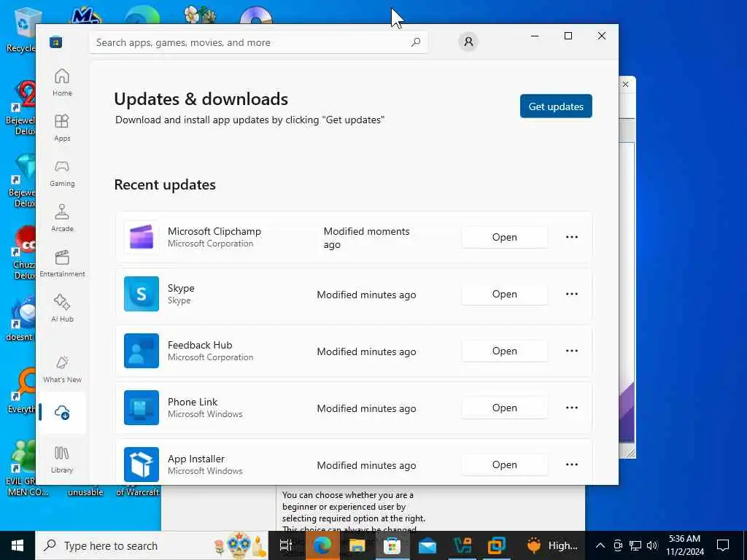Screen dimensions: 747x560
Task: Open more options for Skype
Action: (572, 294)
